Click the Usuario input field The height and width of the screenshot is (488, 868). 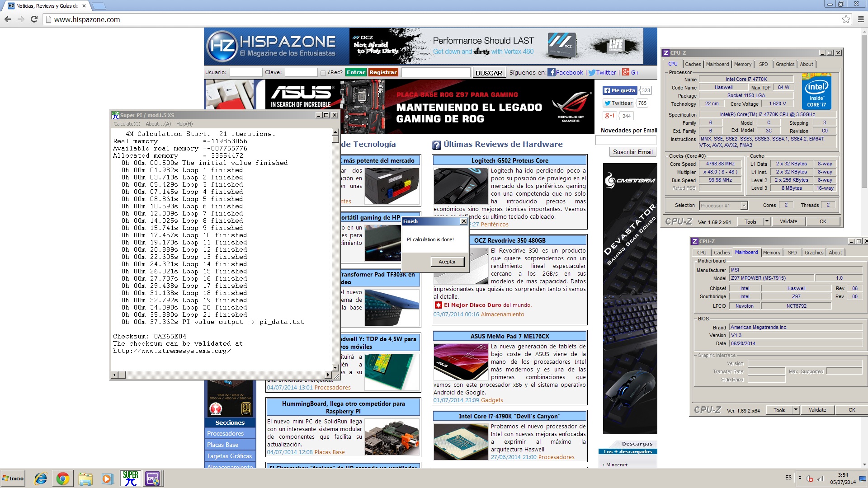click(245, 72)
